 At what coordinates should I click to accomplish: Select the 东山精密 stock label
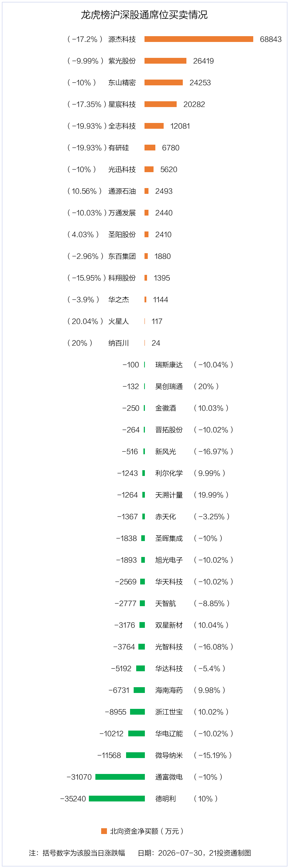pos(122,83)
